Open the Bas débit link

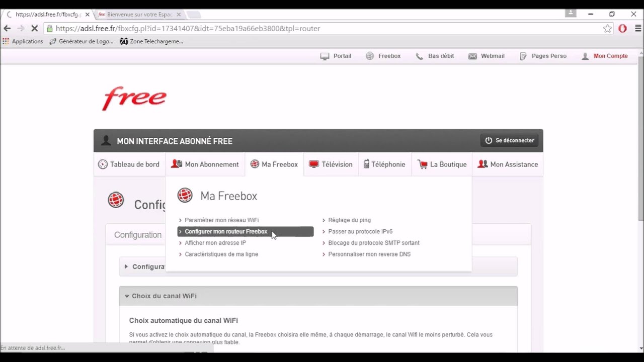[435, 56]
